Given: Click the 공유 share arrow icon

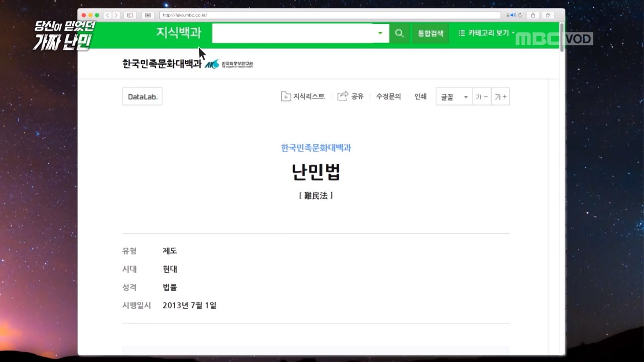Looking at the screenshot, I should (343, 96).
